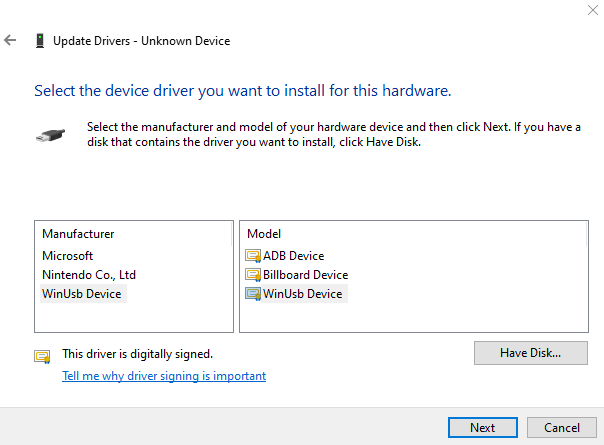
Task: Click the ADB Device certificate icon
Action: pos(253,256)
